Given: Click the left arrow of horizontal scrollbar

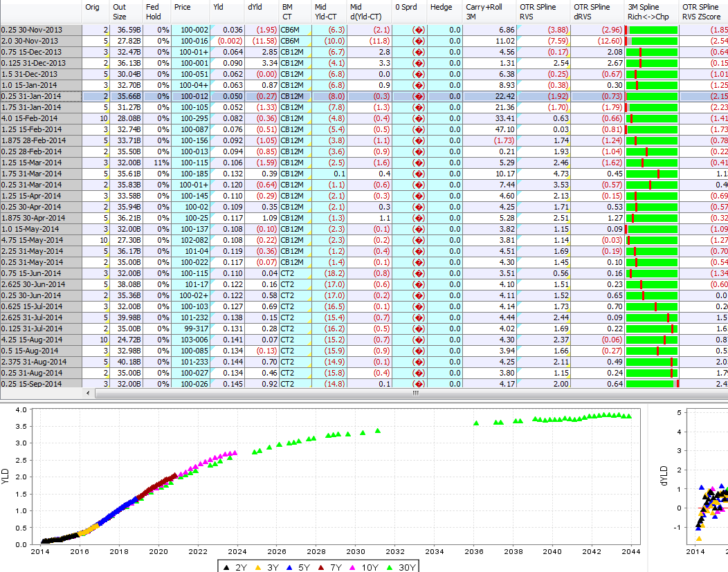Looking at the screenshot, I should tap(88, 393).
